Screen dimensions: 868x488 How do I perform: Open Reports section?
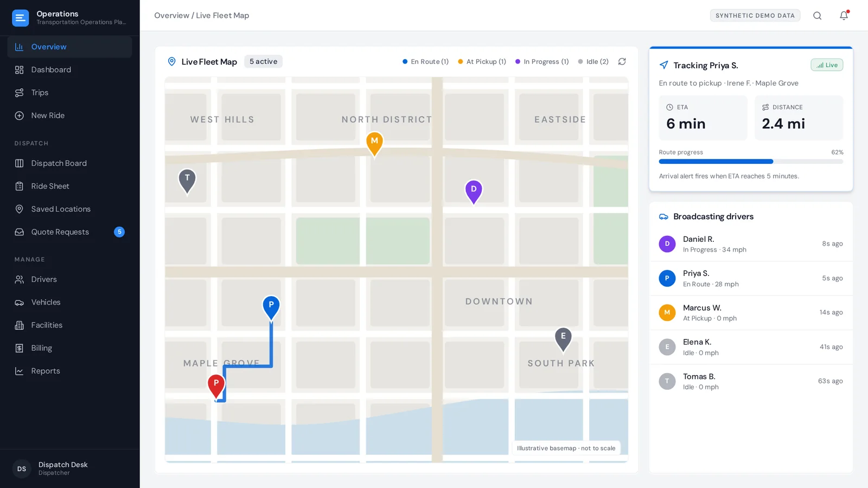tap(69, 371)
